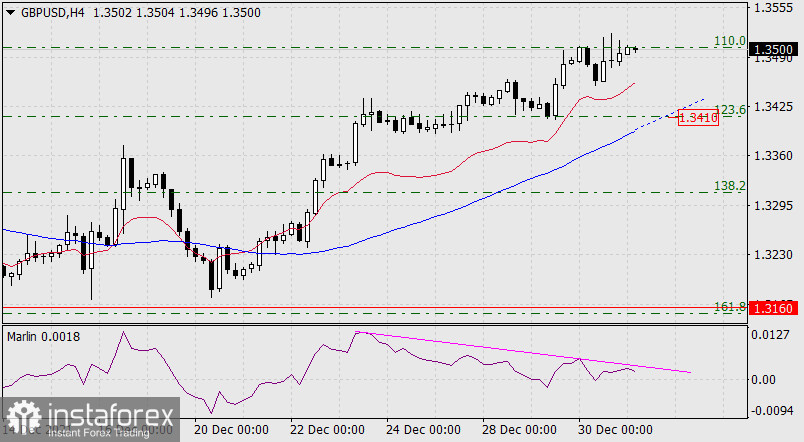Click the 1.3295 value on price axis
The width and height of the screenshot is (804, 442).
click(774, 206)
